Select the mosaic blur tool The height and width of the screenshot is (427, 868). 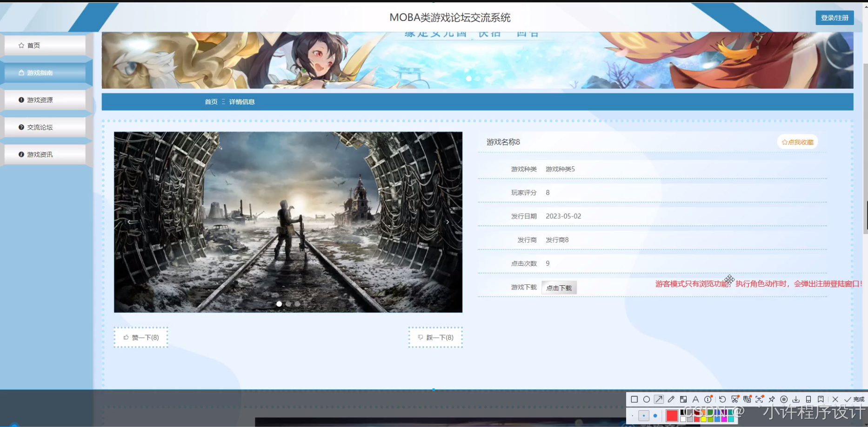click(684, 400)
